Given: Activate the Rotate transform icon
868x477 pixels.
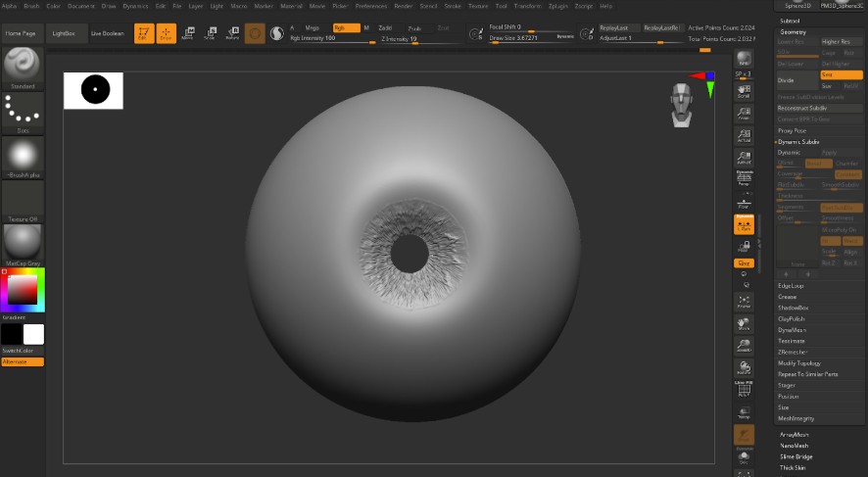Looking at the screenshot, I should [231, 34].
